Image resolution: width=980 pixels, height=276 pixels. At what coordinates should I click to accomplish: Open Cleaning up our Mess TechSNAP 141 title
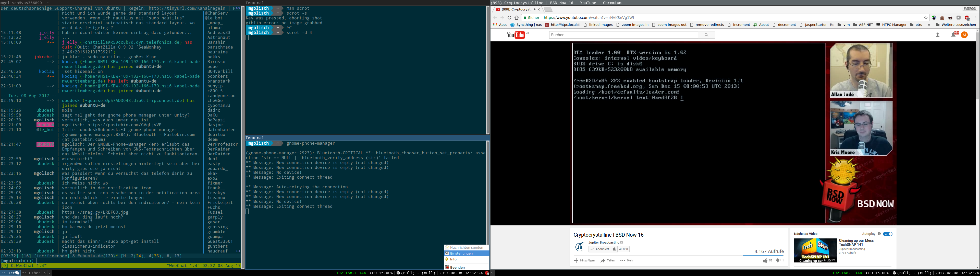(857, 243)
